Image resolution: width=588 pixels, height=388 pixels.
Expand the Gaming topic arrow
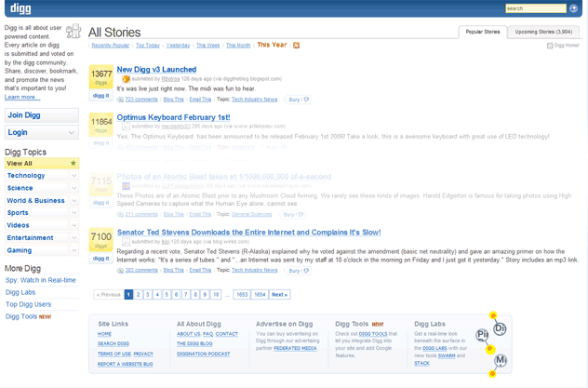click(73, 250)
